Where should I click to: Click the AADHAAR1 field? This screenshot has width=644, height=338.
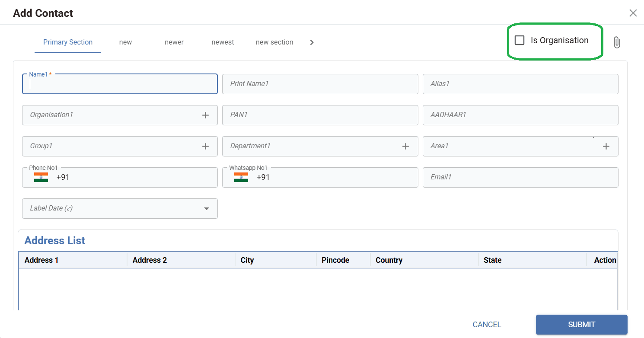click(x=520, y=115)
